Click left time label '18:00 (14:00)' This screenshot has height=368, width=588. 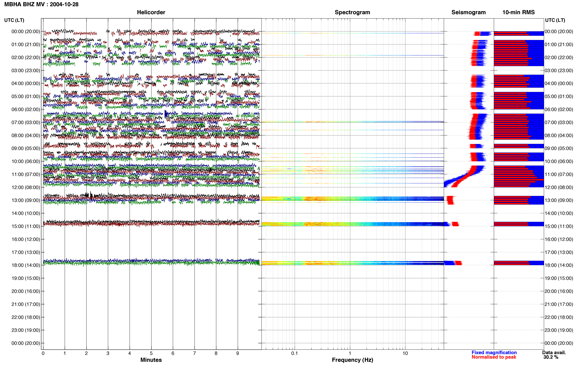point(26,265)
